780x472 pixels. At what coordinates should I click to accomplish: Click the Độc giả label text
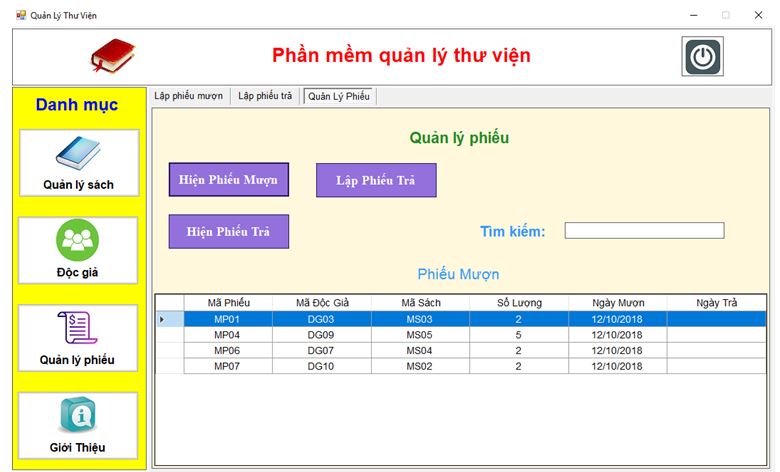click(x=78, y=272)
